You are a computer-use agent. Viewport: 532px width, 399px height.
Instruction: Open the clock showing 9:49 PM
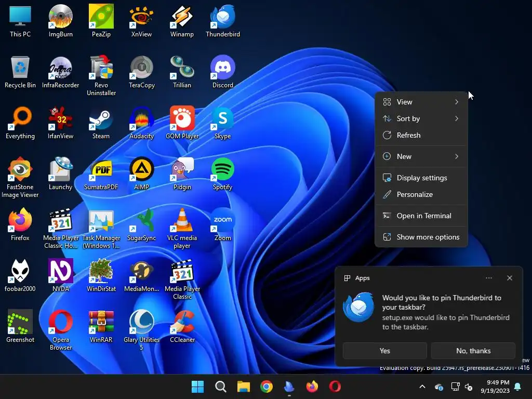(495, 387)
